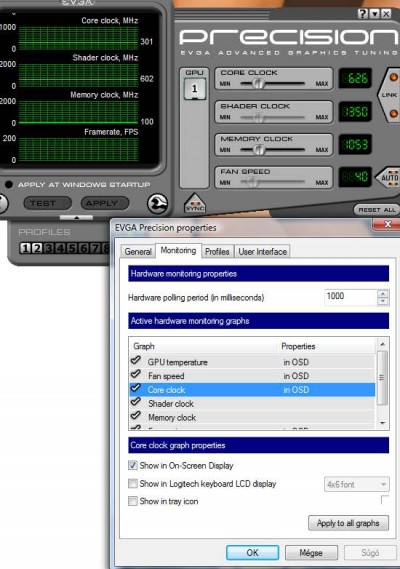Open the 4x6 font dropdown
The height and width of the screenshot is (569, 400).
coord(356,484)
